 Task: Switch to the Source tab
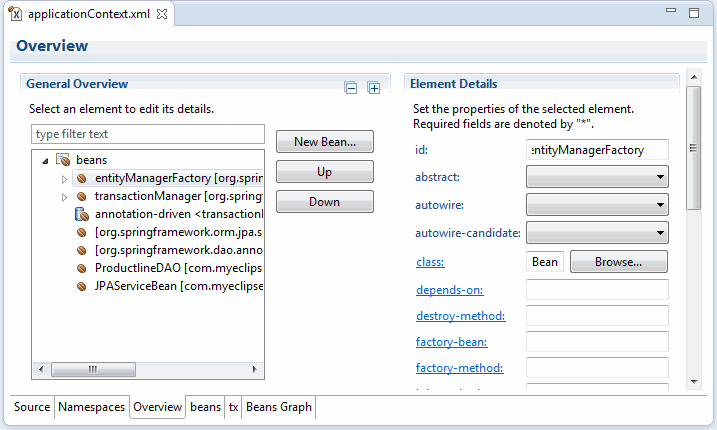(32, 407)
